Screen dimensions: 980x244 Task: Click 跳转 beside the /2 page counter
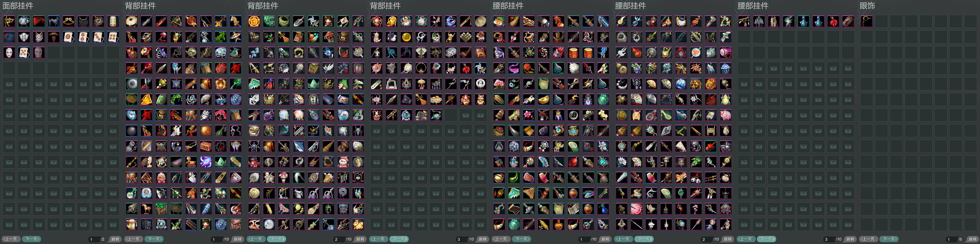tap(115, 239)
